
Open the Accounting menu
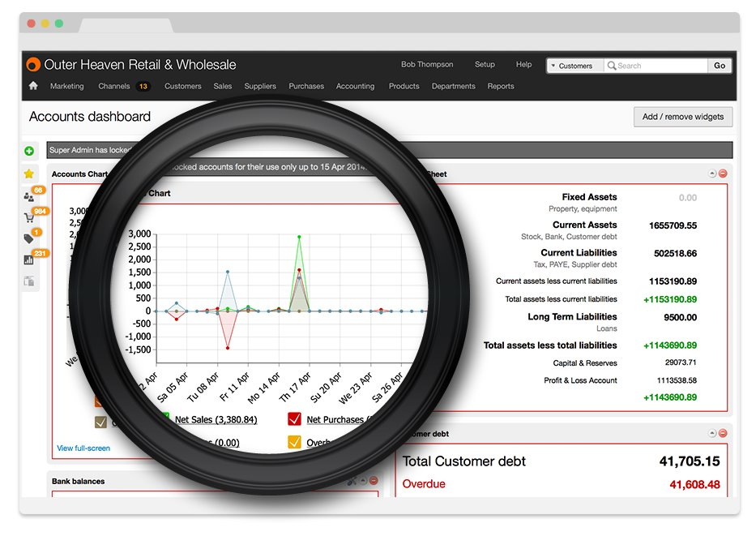tap(355, 86)
